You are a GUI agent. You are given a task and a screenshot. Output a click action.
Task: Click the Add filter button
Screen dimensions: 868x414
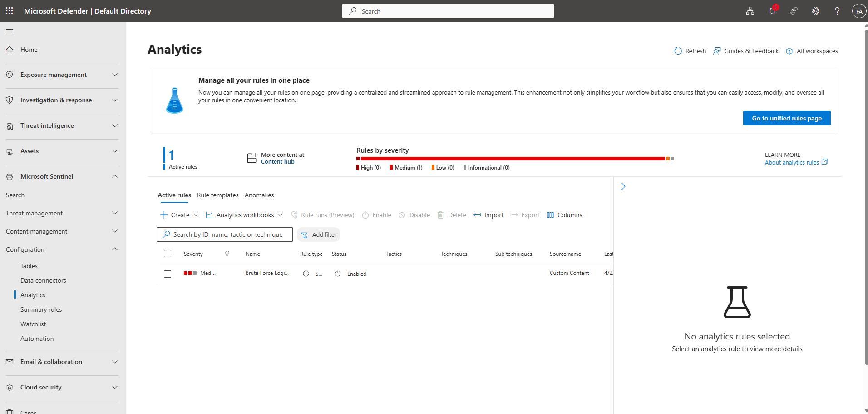coord(318,234)
